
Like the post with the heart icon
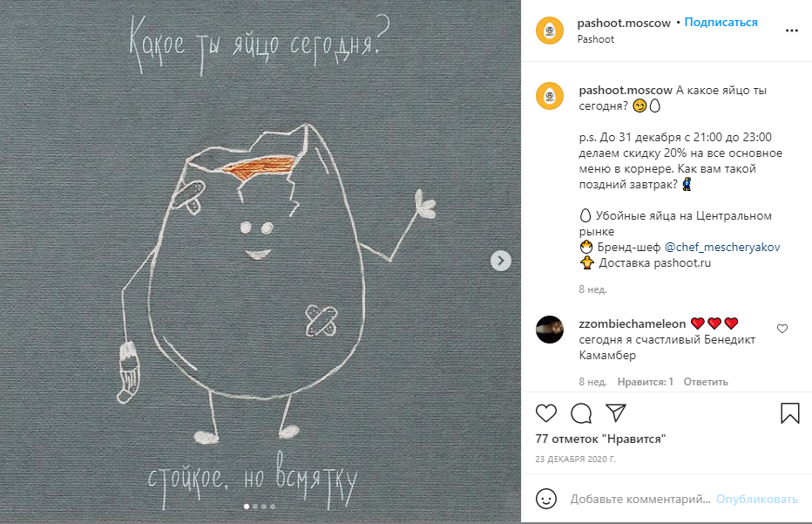tap(545, 413)
